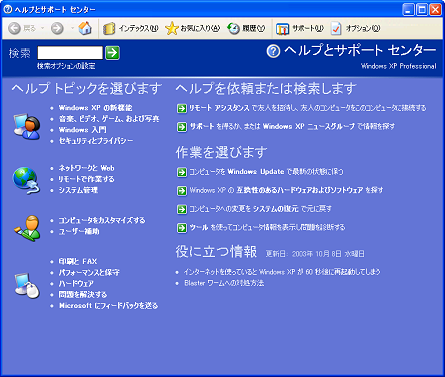This screenshot has height=377, width=445.
Task: Show the 履歴 history list
Action: point(246,29)
